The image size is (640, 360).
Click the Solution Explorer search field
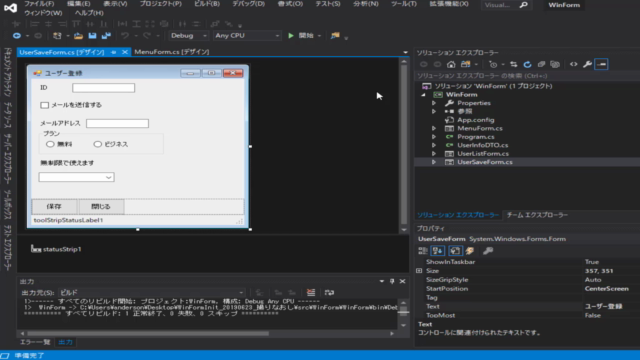click(527, 76)
